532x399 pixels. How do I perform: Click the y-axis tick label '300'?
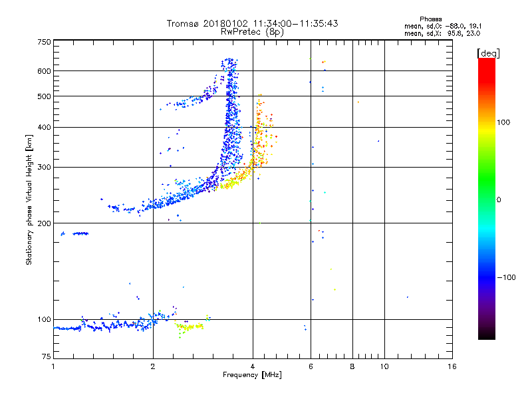click(x=44, y=168)
